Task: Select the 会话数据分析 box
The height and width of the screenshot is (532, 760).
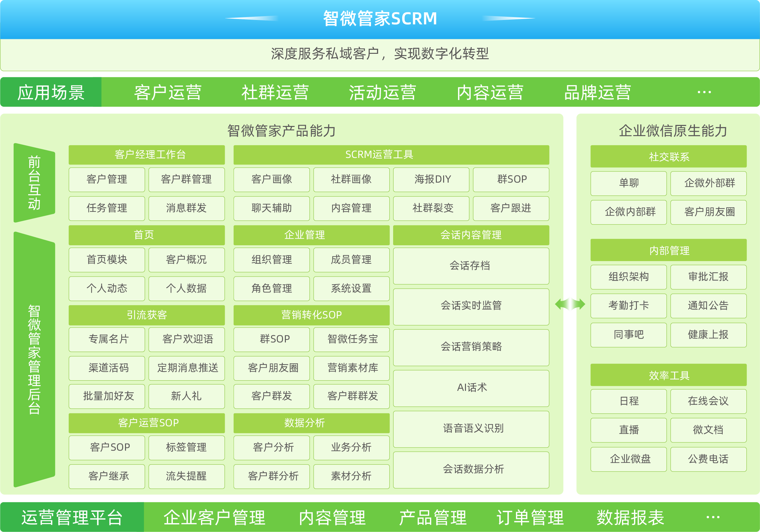Action: (x=471, y=470)
